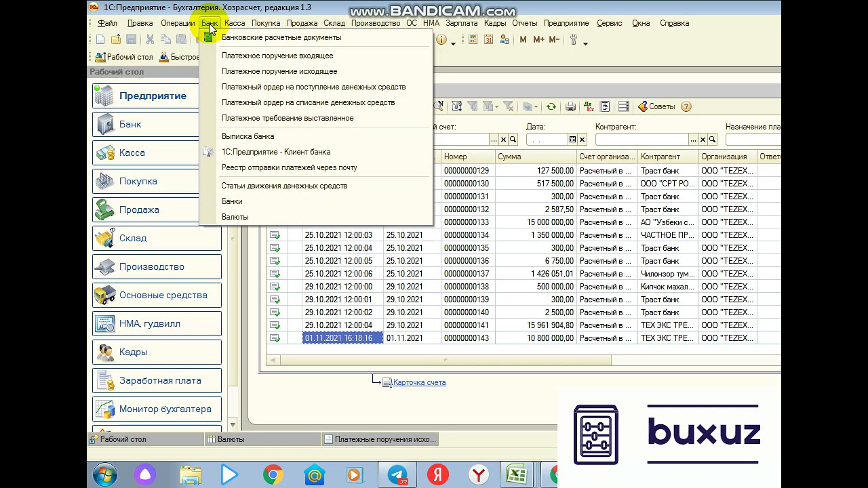Click the info help icon in main toolbar
Viewport: 868px width, 488px height.
tap(441, 40)
